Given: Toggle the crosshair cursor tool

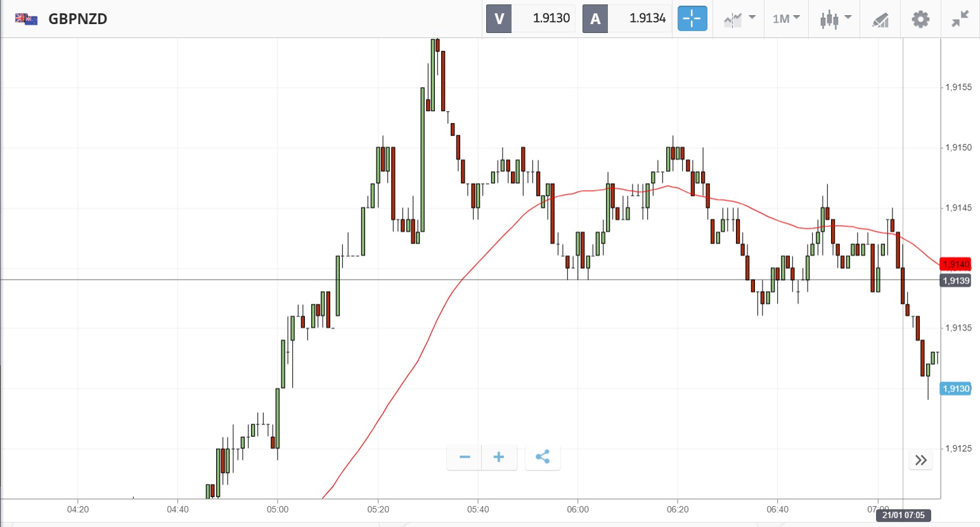Looking at the screenshot, I should [x=692, y=18].
